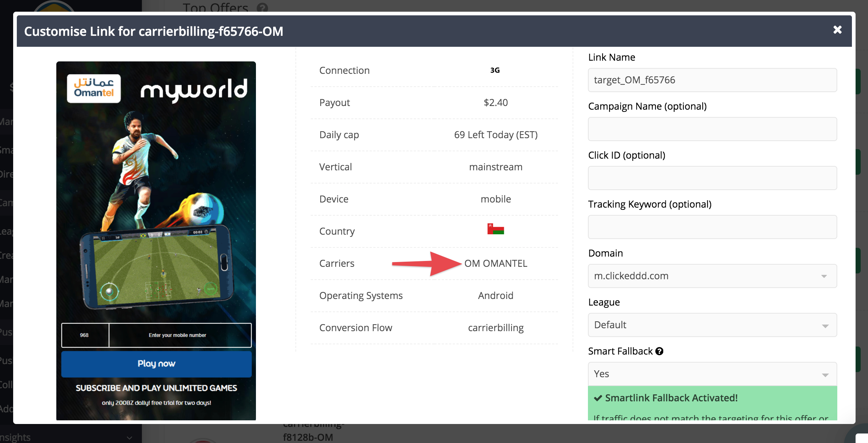Viewport: 868px width, 443px height.
Task: Click the OM OMANTEL carrier value
Action: pos(496,264)
